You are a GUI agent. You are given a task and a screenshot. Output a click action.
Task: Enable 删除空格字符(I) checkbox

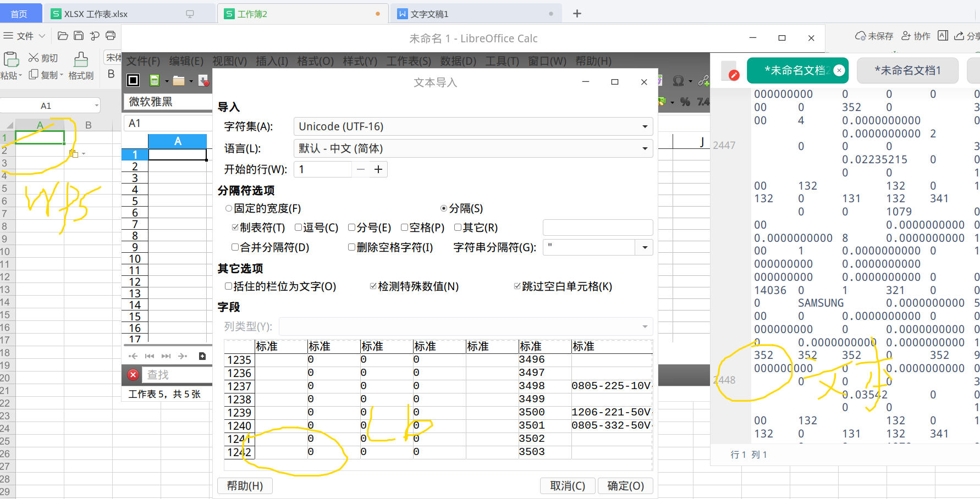(351, 247)
